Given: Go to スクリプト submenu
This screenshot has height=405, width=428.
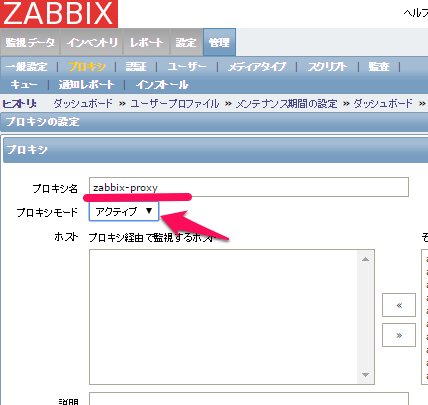Looking at the screenshot, I should pos(327,67).
